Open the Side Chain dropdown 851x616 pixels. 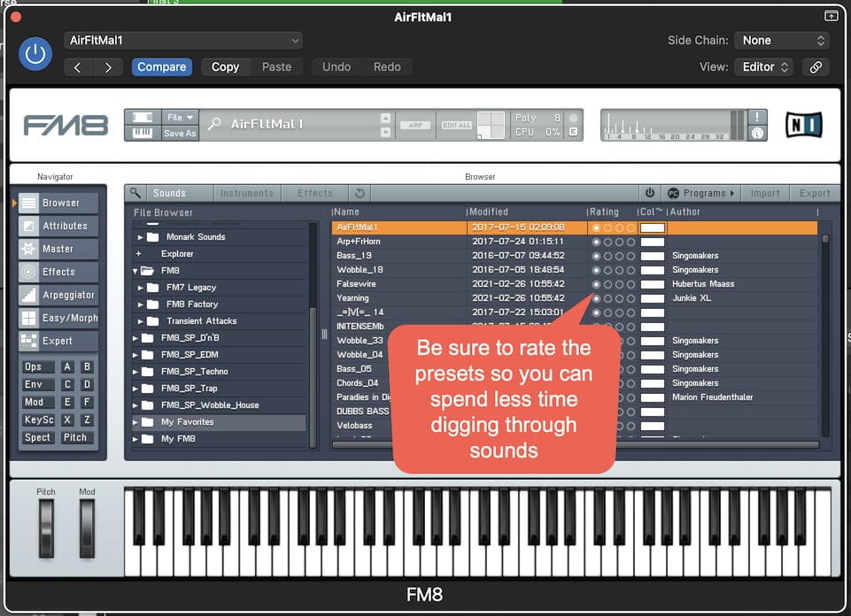click(x=784, y=41)
